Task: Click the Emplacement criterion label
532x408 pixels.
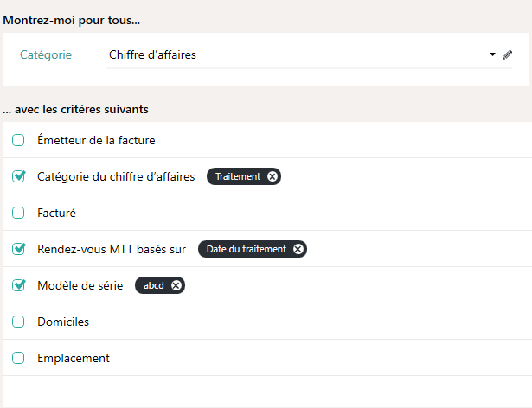Action: point(74,358)
